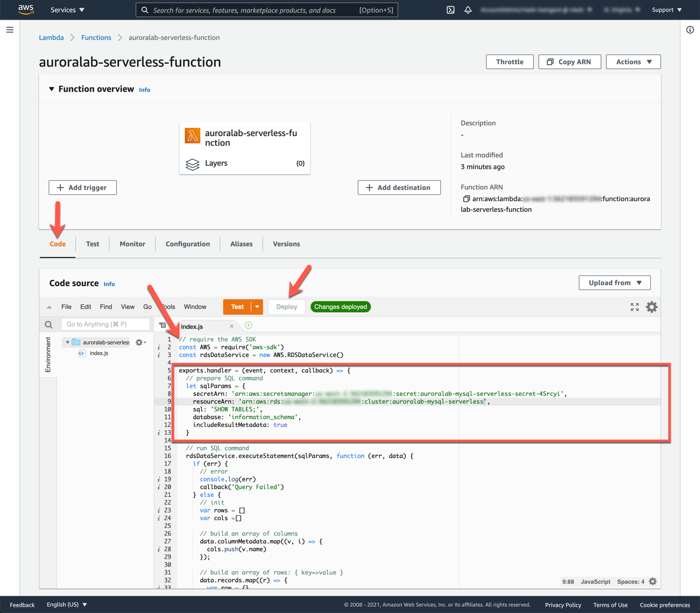Viewport: 700px width, 613px height.
Task: Close the index.js editor tab
Action: 231,326
